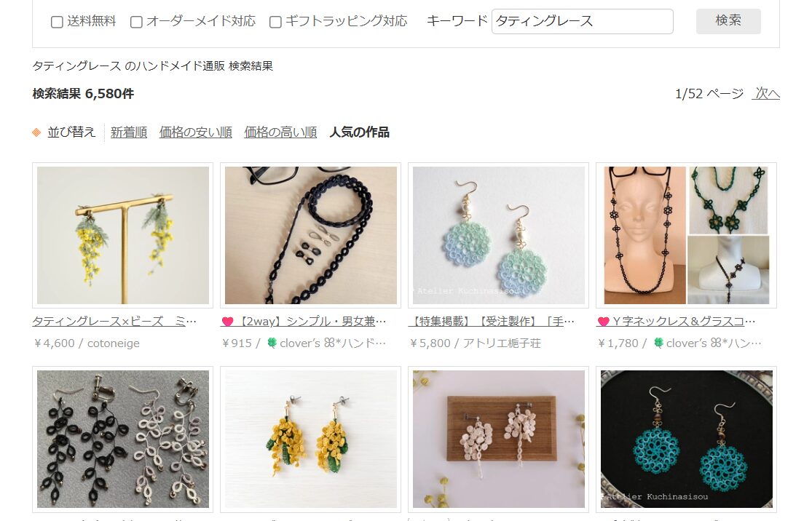Tick the オーダーメイド対応 checkbox
The image size is (812, 521).
point(136,22)
